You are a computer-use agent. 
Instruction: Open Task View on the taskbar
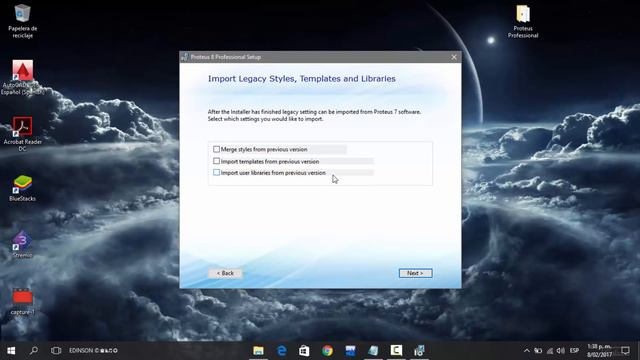click(56, 351)
